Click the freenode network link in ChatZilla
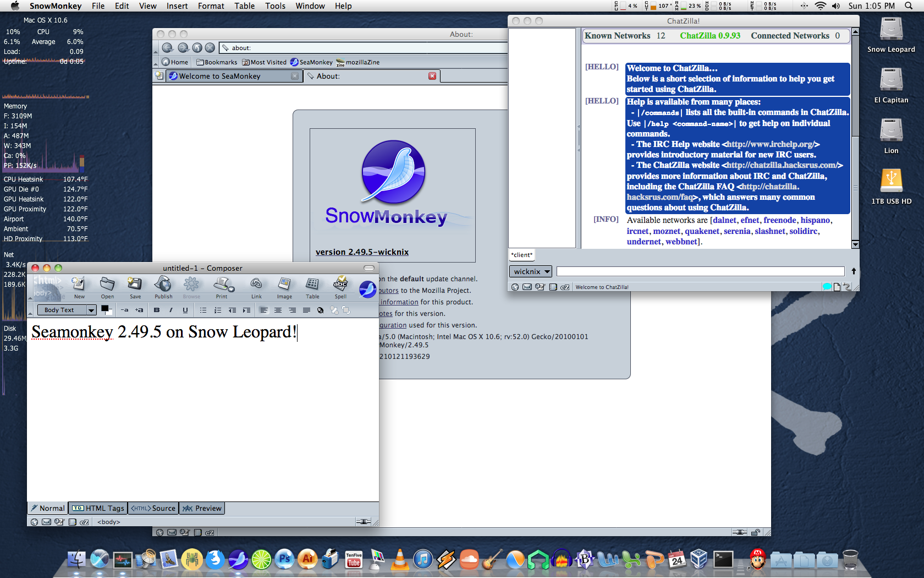 tap(779, 220)
